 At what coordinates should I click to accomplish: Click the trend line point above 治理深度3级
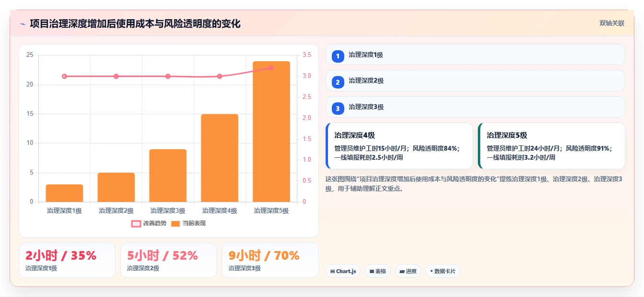click(168, 77)
